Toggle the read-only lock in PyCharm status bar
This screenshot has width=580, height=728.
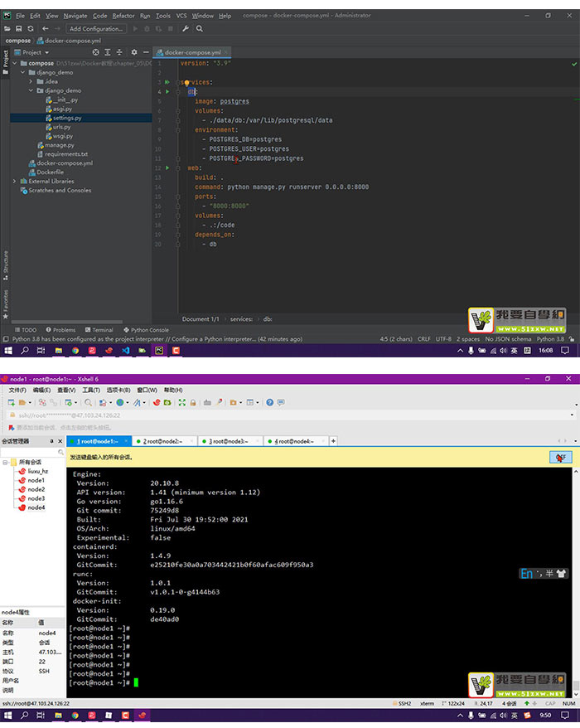pyautogui.click(x=572, y=339)
